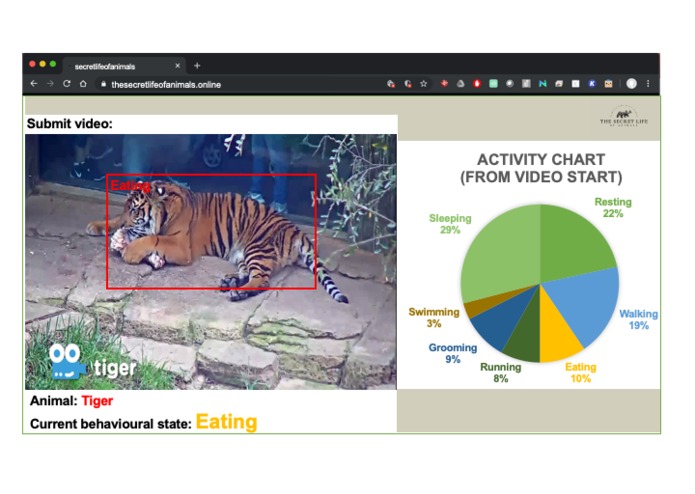Open the red splat-shaped extension icon
Image resolution: width=695 pixels, height=494 pixels.
click(x=444, y=83)
